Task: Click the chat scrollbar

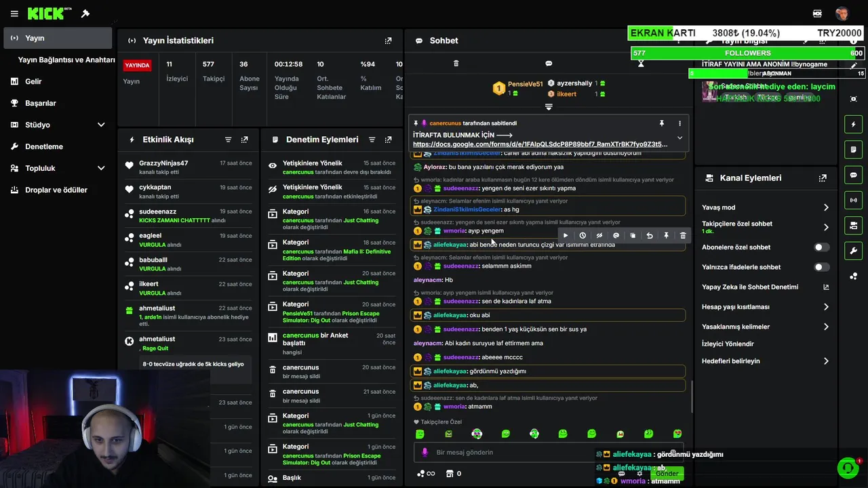Action: (692, 396)
